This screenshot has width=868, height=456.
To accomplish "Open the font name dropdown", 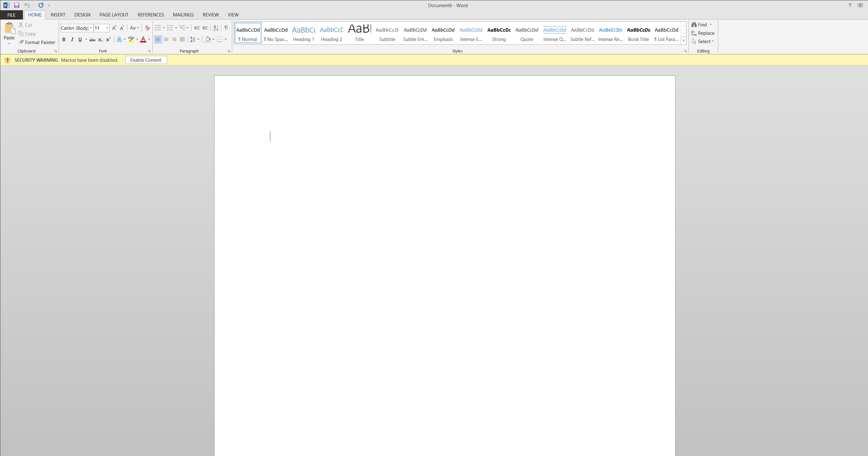I will (x=91, y=28).
